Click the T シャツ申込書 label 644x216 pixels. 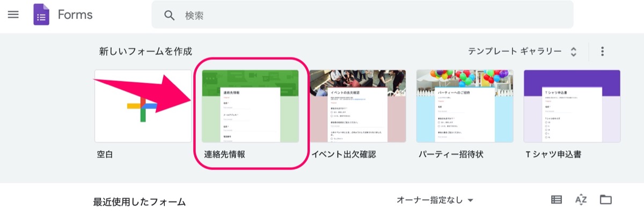click(554, 154)
